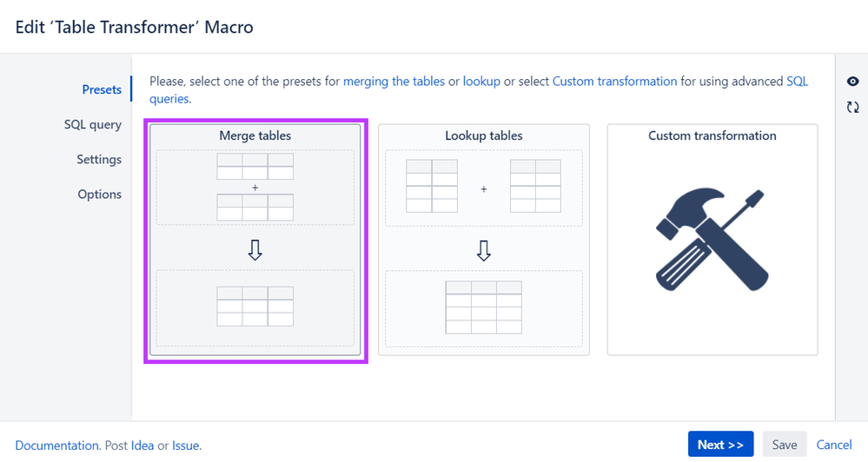Go to the Options tab
This screenshot has height=462, width=868.
[x=100, y=195]
